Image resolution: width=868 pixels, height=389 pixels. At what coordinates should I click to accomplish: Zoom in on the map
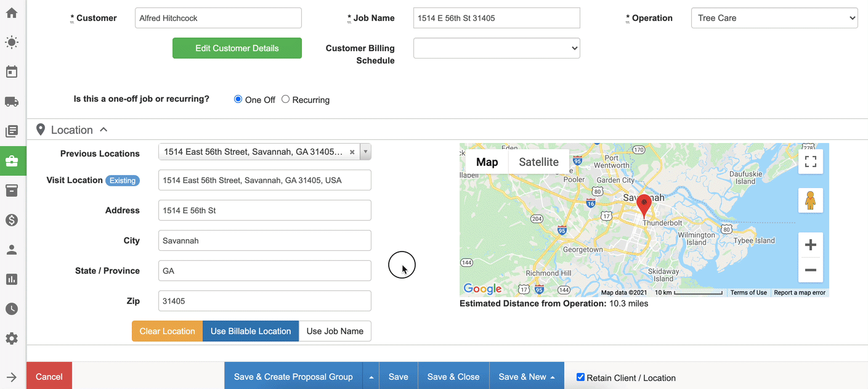click(x=811, y=245)
